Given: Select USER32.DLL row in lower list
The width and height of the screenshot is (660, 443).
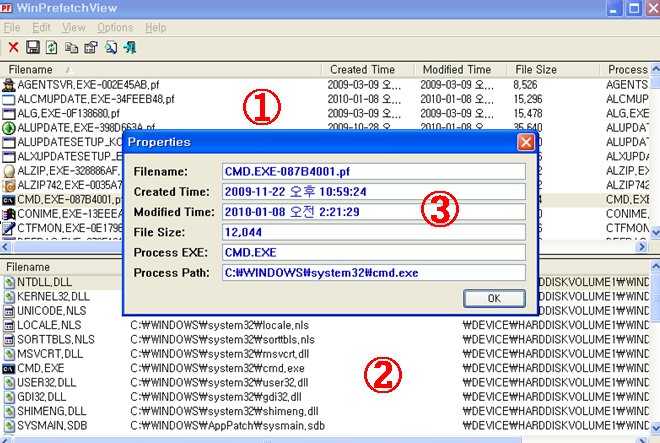Looking at the screenshot, I should point(324,383).
